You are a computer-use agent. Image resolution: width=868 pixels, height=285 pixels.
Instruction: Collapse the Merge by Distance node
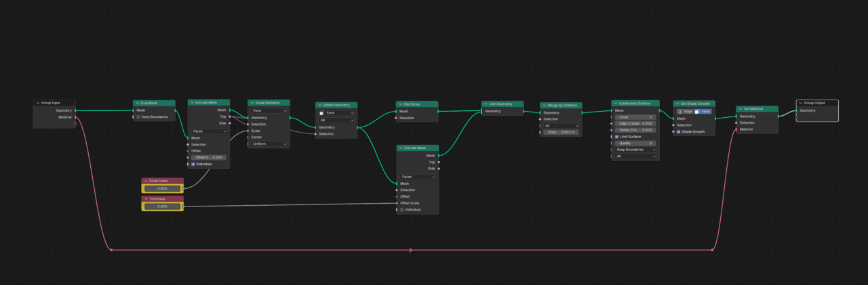544,106
